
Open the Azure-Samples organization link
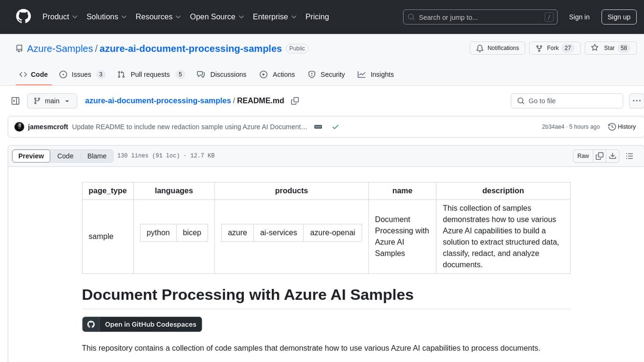60,48
